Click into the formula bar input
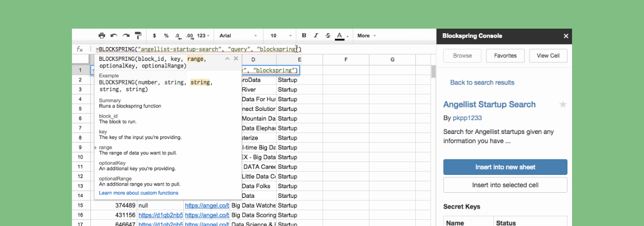This screenshot has width=644, height=226. click(x=263, y=49)
